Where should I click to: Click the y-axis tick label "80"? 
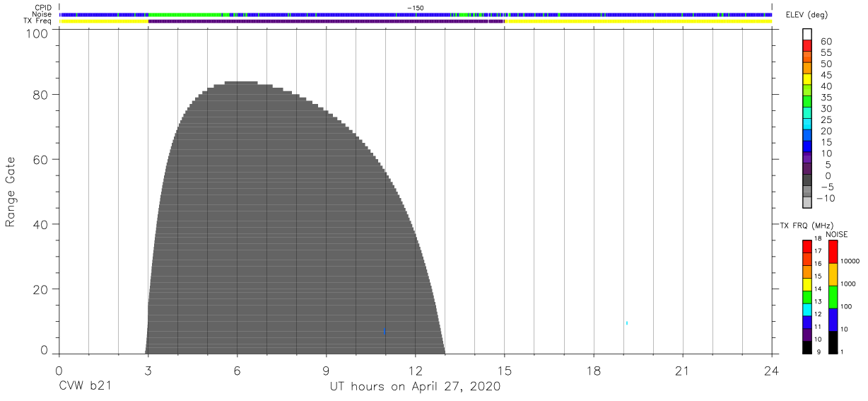pos(41,94)
